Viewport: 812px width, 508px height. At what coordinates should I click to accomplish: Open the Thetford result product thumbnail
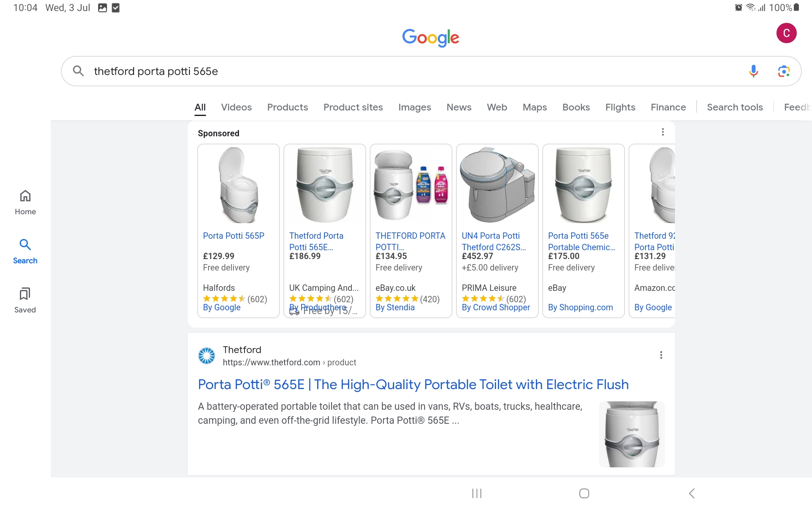tap(631, 434)
